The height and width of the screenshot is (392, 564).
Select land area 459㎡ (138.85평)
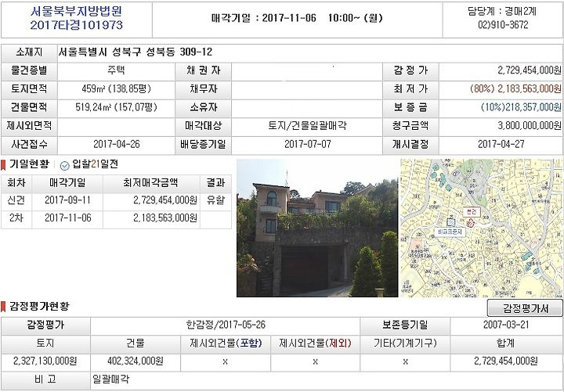[x=116, y=88]
